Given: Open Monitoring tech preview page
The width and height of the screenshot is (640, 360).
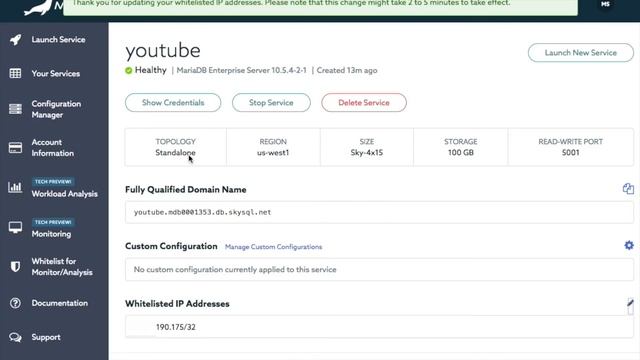Looking at the screenshot, I should pos(51,234).
